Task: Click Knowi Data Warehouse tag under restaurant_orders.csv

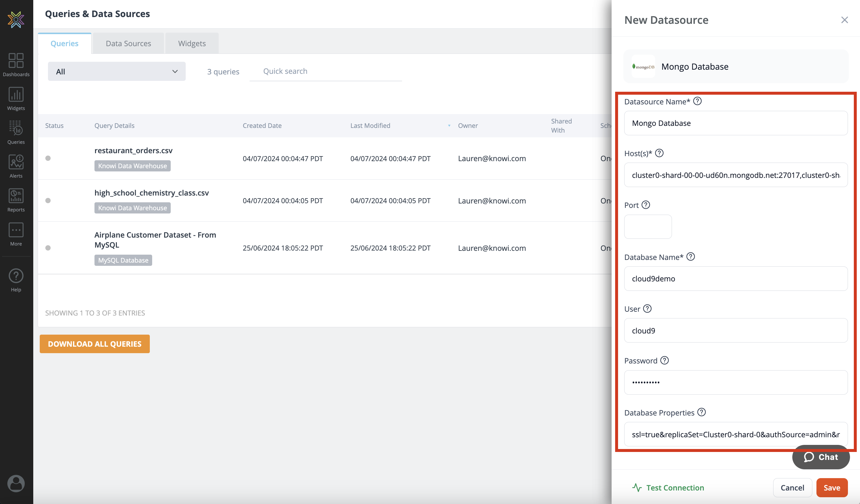Action: pos(132,166)
